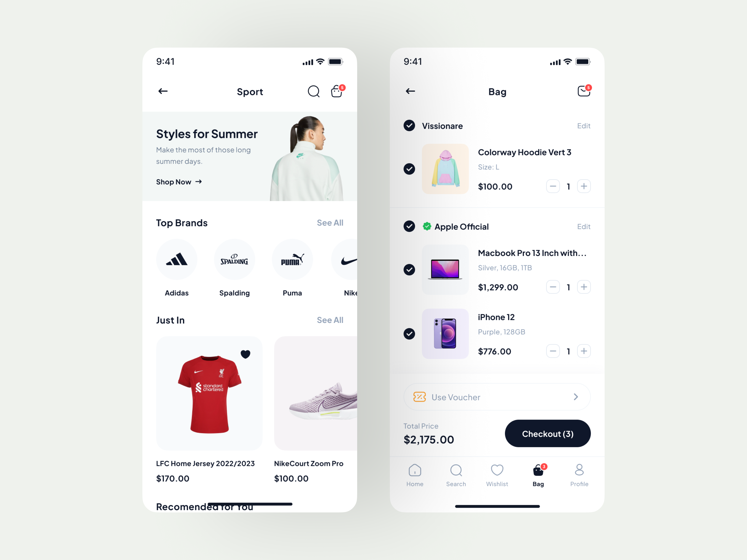This screenshot has width=747, height=560.
Task: Toggle checkbox for Macbook Pro 13 Inch
Action: click(x=410, y=269)
